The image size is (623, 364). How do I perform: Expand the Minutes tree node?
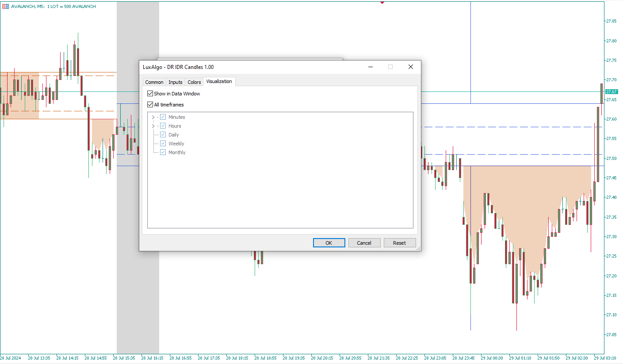click(153, 117)
